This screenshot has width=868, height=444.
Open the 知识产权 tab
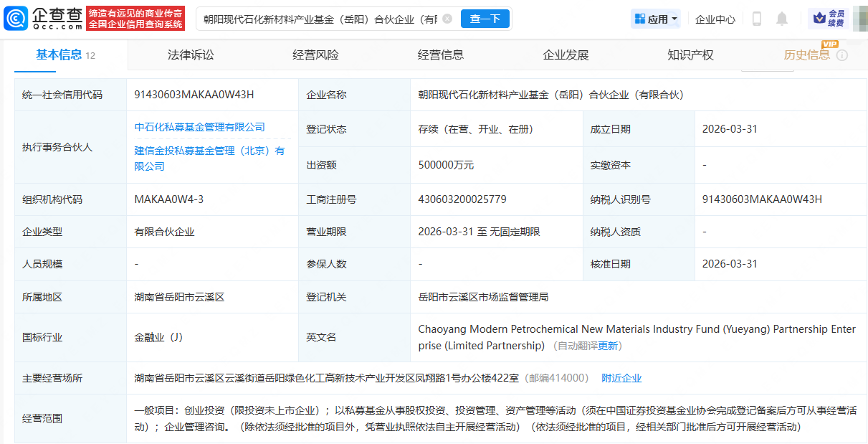click(x=689, y=55)
